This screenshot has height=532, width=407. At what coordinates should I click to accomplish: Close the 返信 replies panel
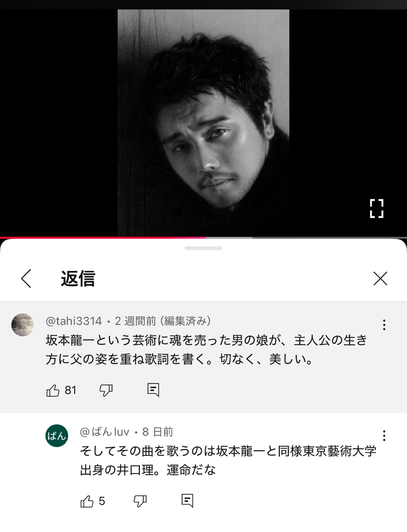[380, 278]
